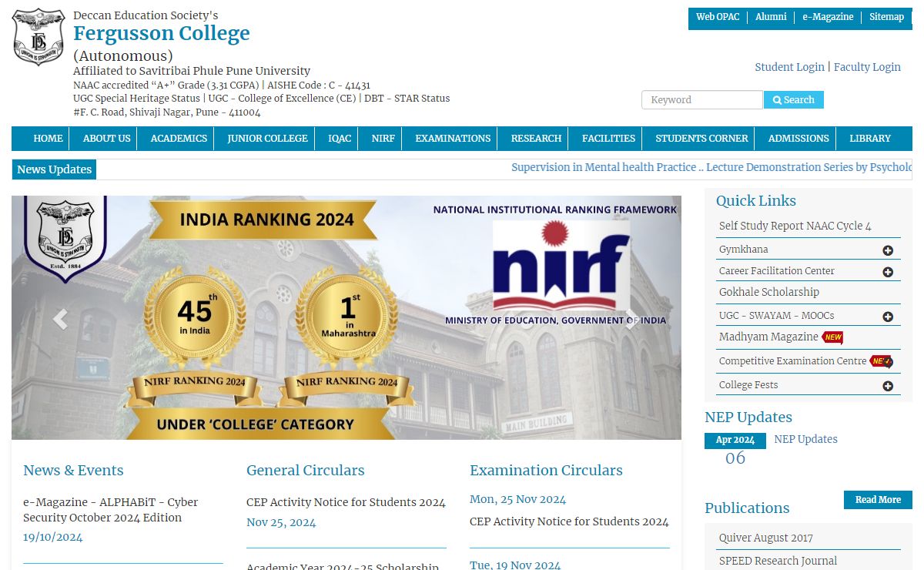Open SPEED Research Journal publication
924x570 pixels.
click(778, 561)
